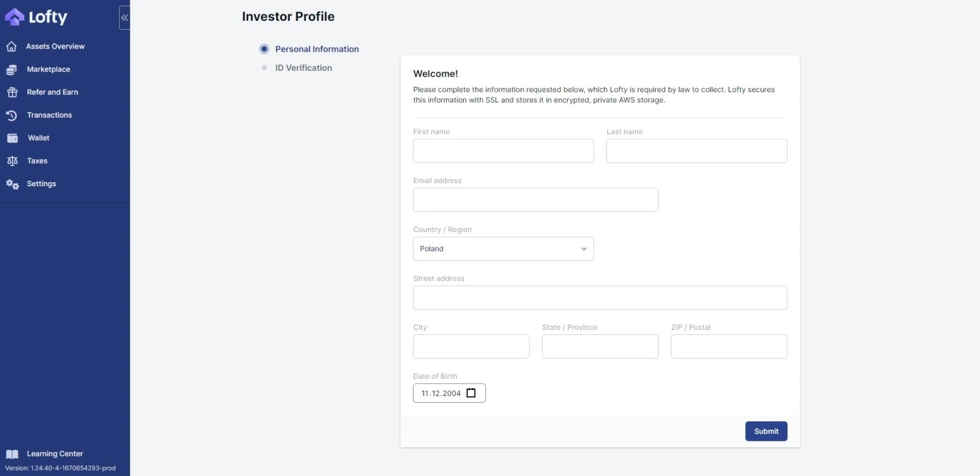Click the Taxes scales icon

(12, 161)
